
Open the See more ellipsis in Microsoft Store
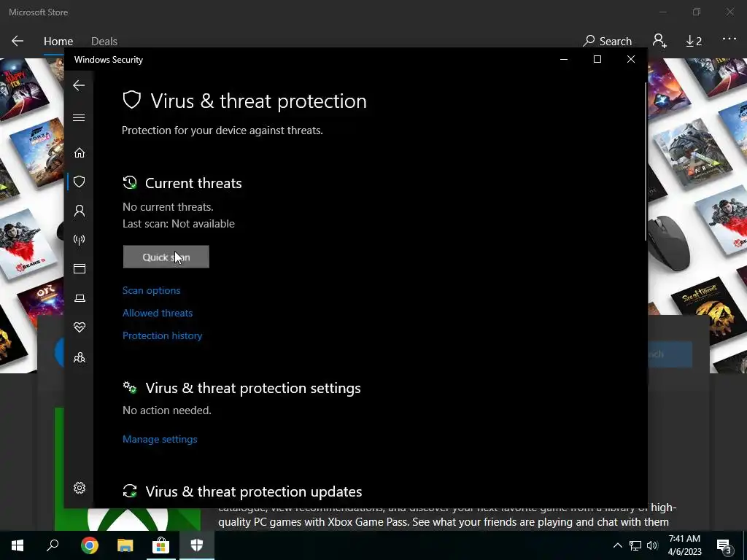click(729, 39)
